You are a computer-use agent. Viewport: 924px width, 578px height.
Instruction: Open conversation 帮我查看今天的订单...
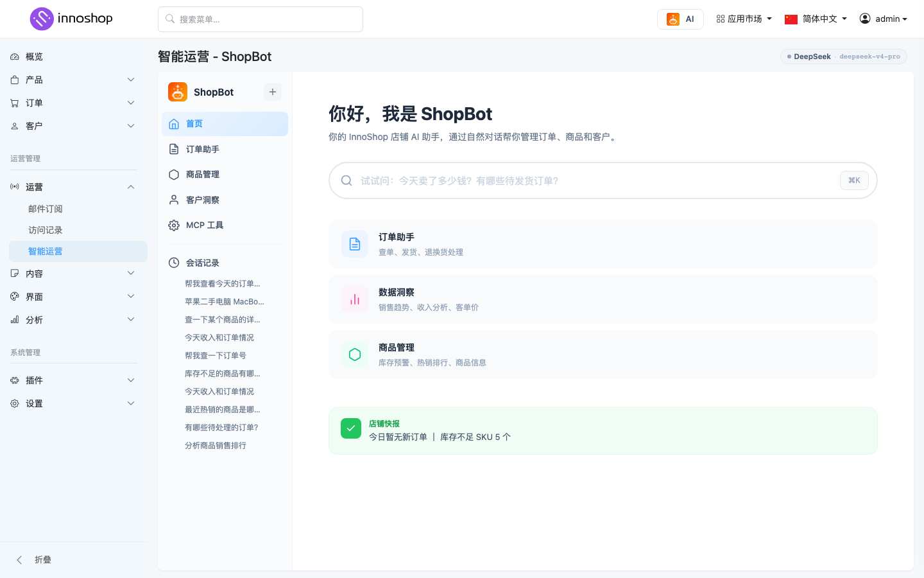pos(223,283)
